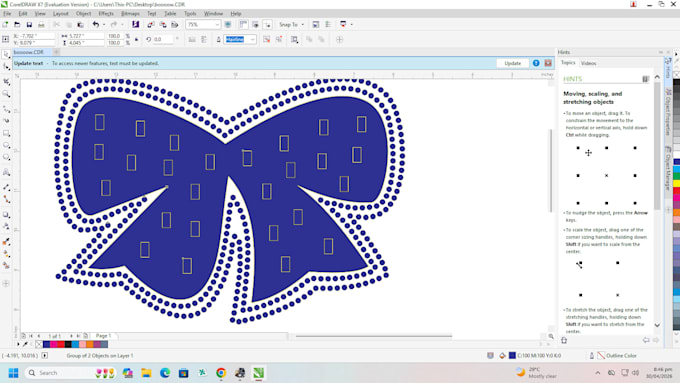
Task: Open the Hairline outline width dropdown
Action: point(240,39)
